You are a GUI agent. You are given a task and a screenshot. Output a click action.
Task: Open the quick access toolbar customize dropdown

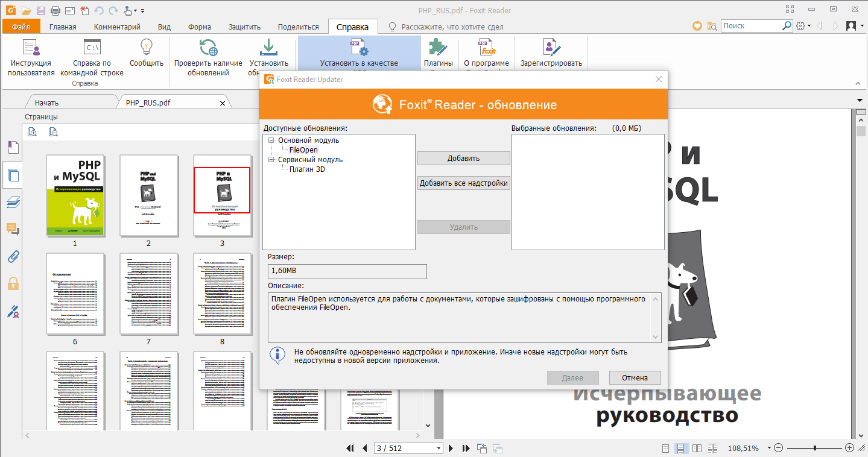tap(142, 11)
